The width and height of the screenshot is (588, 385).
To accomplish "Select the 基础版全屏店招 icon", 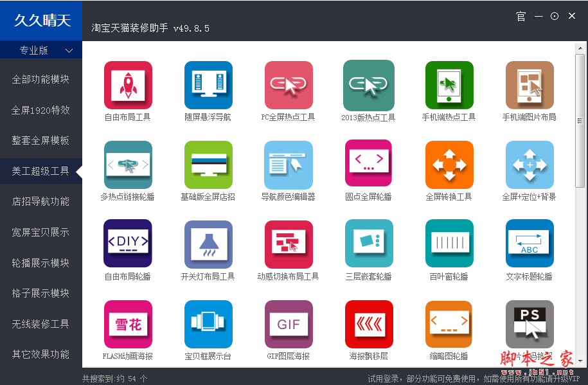I will click(208, 165).
